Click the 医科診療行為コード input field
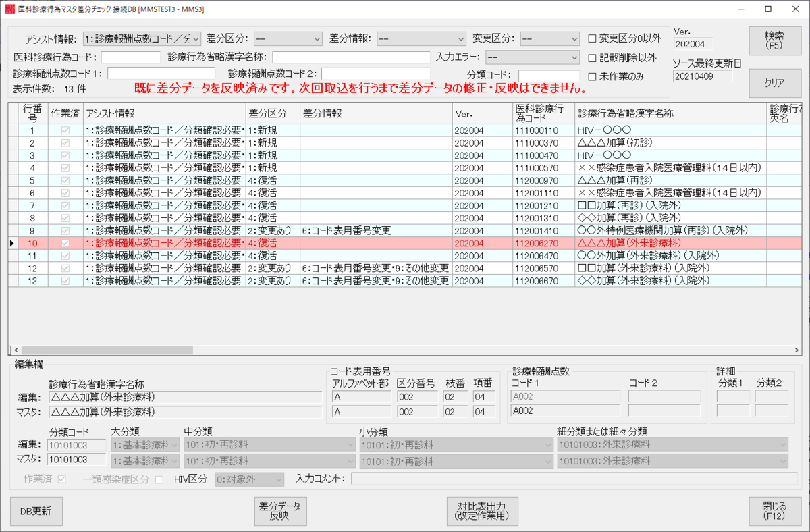The image size is (810, 532). coord(131,57)
